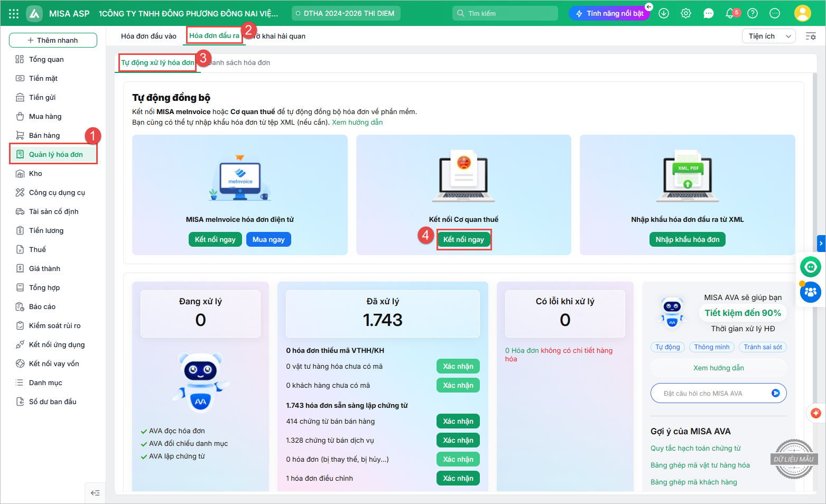Image resolution: width=826 pixels, height=504 pixels.
Task: Open Bán hàng in sidebar
Action: 53,135
